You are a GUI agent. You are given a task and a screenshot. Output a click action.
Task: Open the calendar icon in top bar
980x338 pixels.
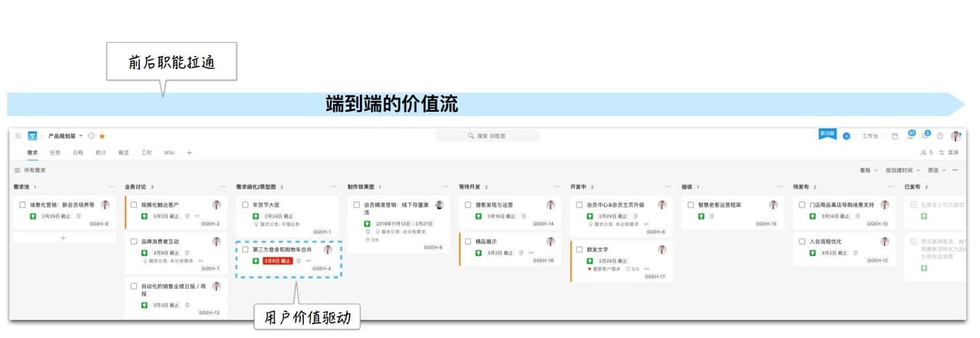point(894,136)
